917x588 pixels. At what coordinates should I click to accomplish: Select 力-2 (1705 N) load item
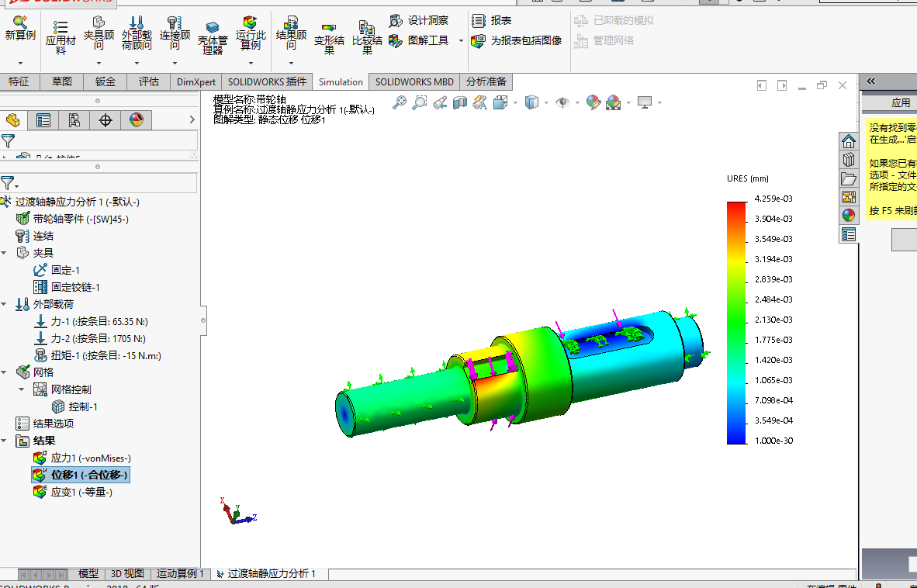coord(89,338)
